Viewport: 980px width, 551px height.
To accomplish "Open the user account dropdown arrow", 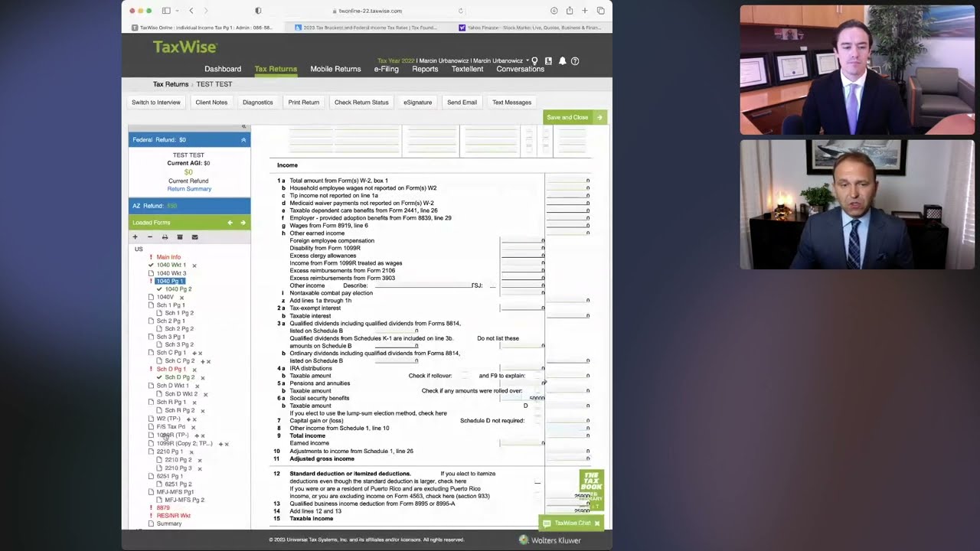I will coord(528,60).
